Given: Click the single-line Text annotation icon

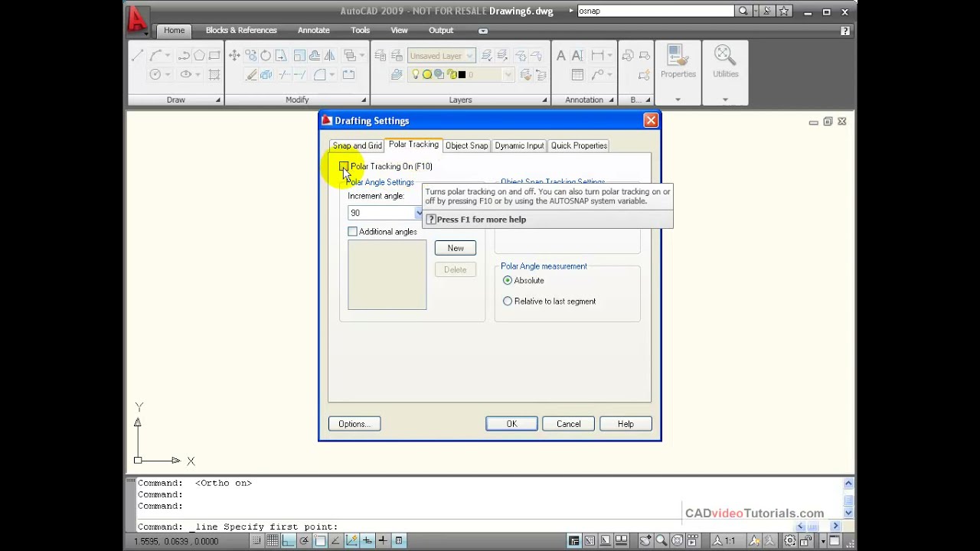Looking at the screenshot, I should [x=577, y=56].
